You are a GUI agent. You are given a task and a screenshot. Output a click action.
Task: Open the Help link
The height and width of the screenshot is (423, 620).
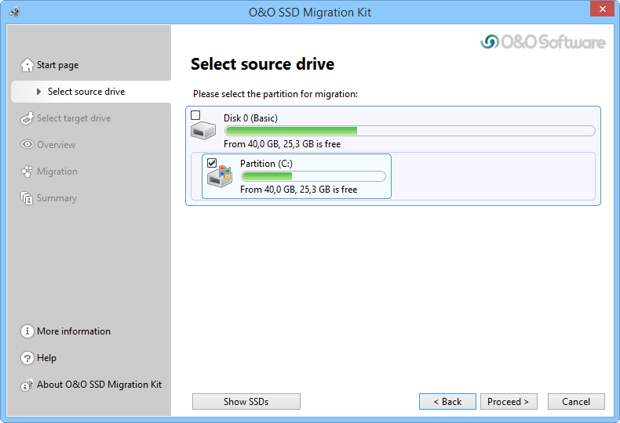click(x=47, y=358)
